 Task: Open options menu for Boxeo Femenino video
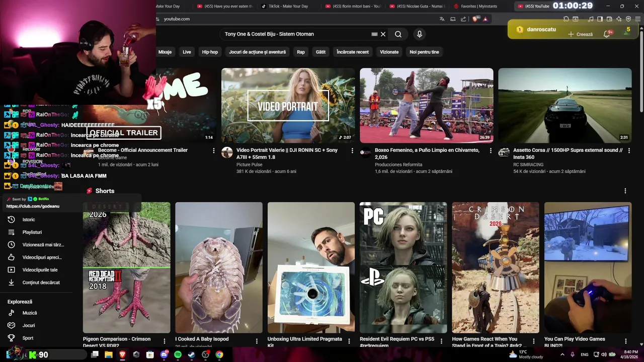pos(491,150)
